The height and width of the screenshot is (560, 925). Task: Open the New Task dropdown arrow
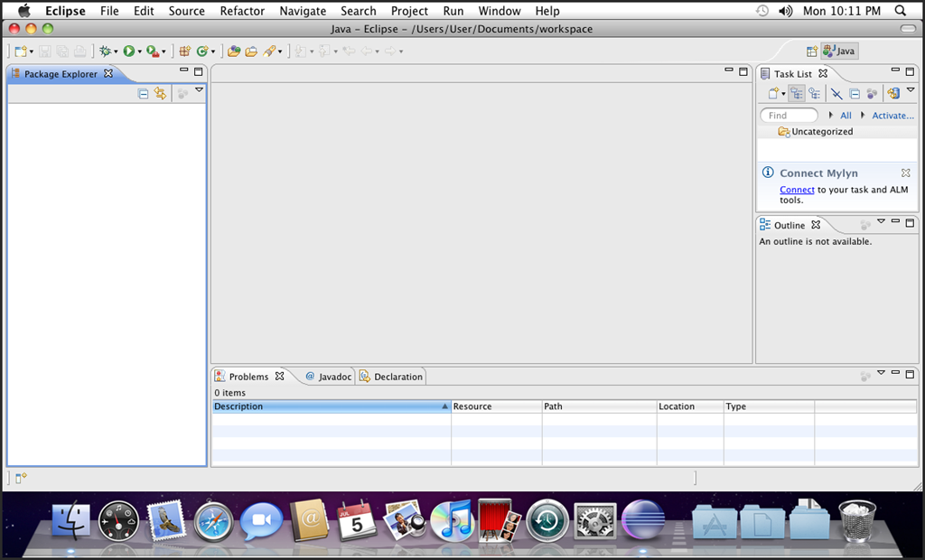(x=783, y=94)
